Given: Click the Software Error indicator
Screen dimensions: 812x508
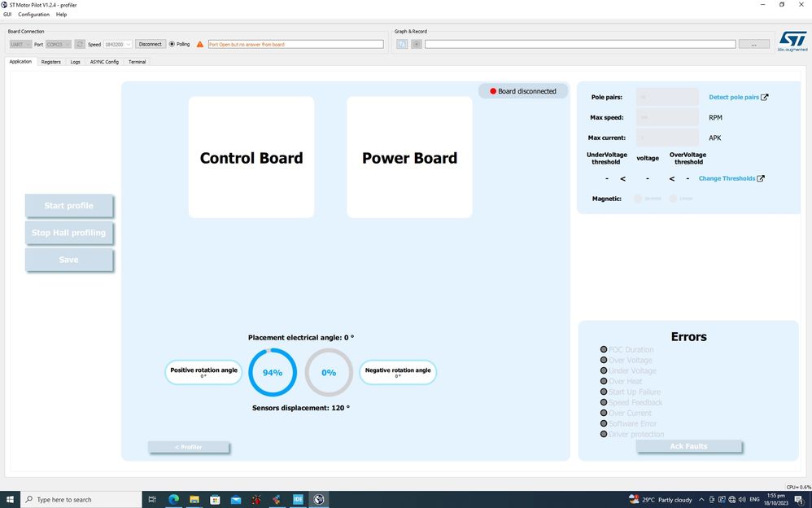Looking at the screenshot, I should pos(603,423).
